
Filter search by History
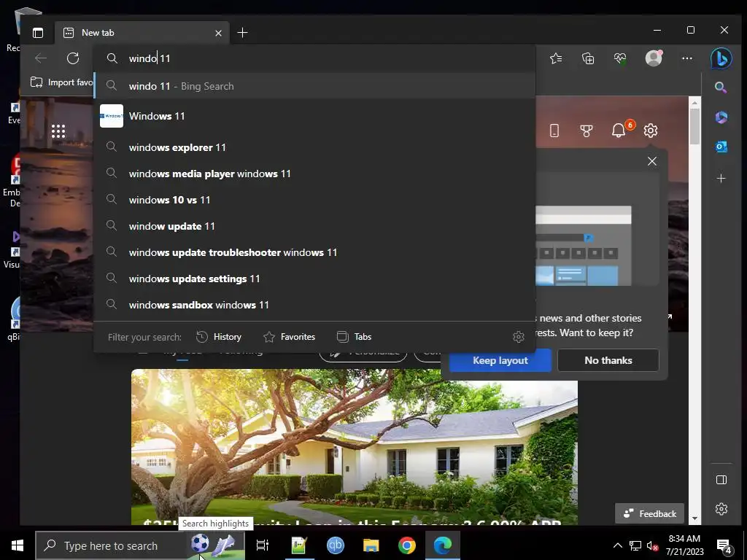coord(219,337)
